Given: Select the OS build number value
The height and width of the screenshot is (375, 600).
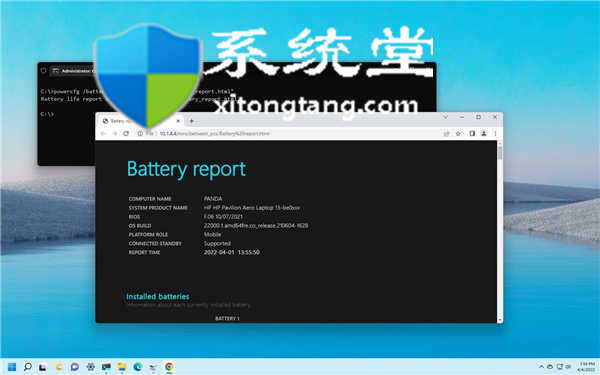Looking at the screenshot, I should tap(256, 226).
